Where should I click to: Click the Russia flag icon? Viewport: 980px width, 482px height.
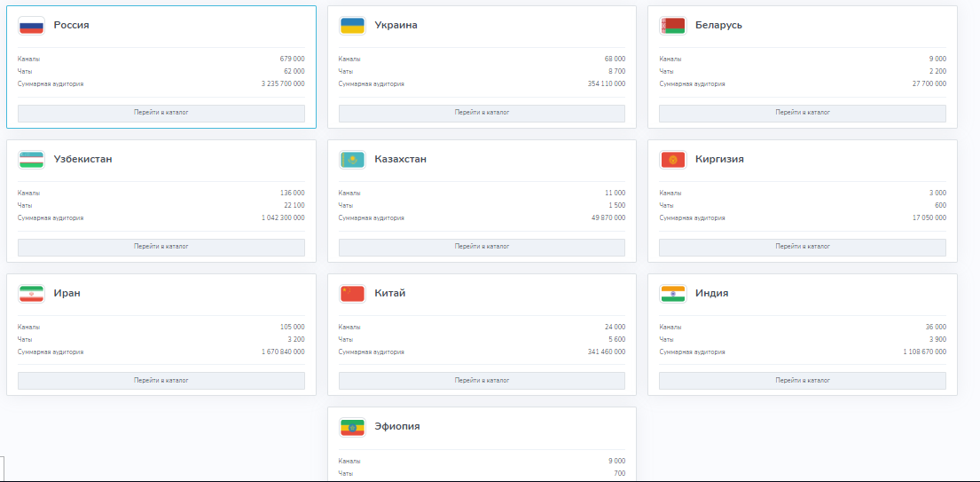(x=31, y=27)
